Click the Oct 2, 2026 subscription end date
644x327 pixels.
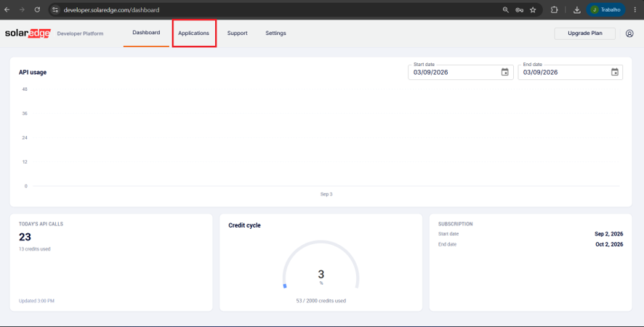click(609, 244)
